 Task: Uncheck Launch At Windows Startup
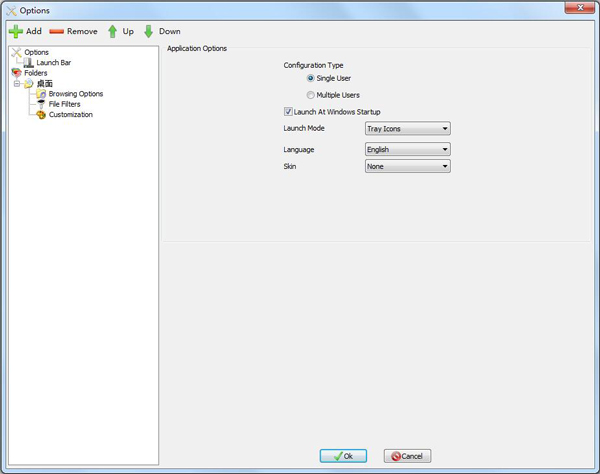coord(289,111)
